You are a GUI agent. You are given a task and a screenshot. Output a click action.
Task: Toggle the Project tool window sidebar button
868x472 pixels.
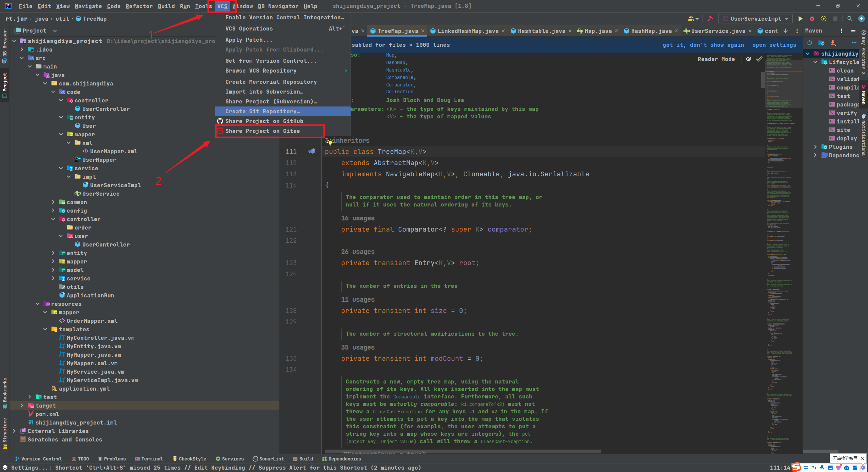pos(5,85)
